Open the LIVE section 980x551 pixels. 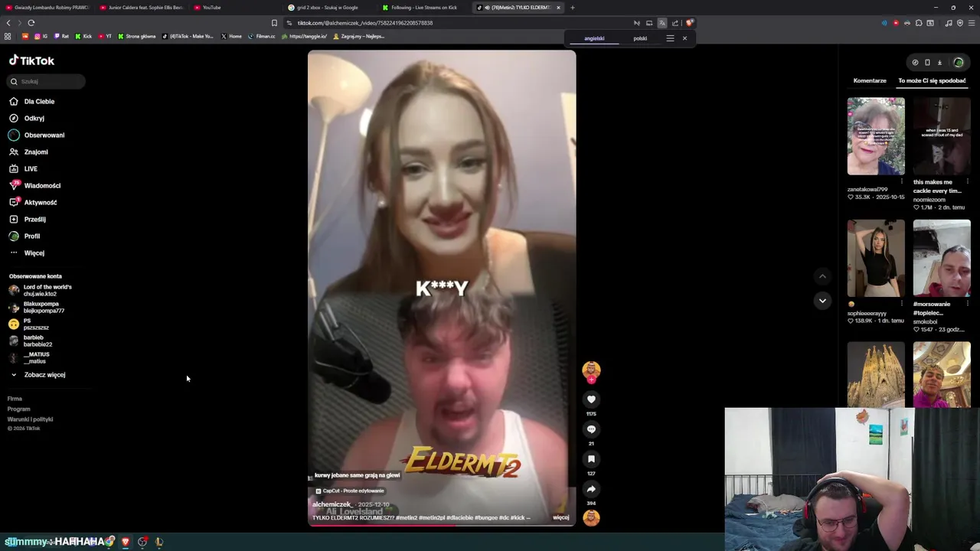[23, 168]
